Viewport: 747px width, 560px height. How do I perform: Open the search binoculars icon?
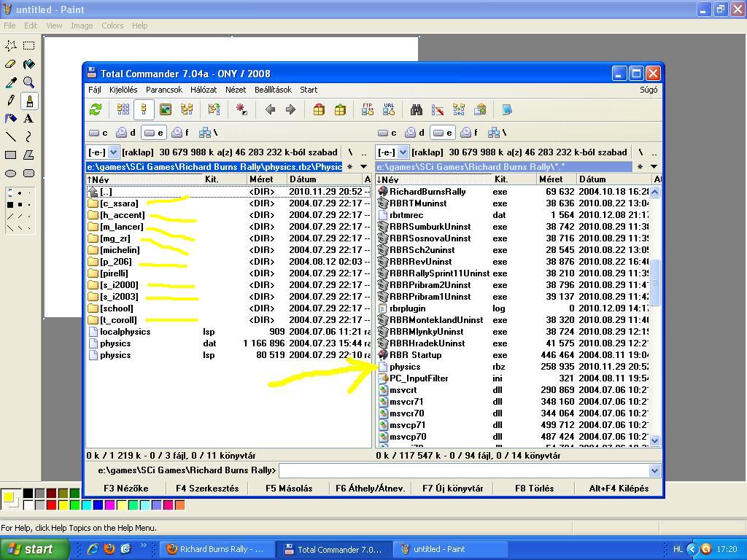(417, 110)
